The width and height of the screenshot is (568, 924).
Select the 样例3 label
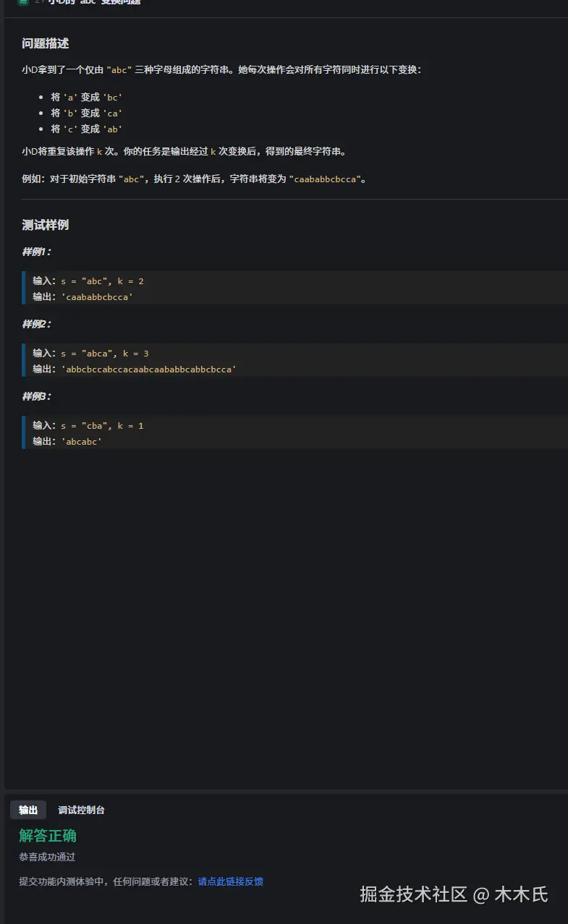[x=36, y=396]
